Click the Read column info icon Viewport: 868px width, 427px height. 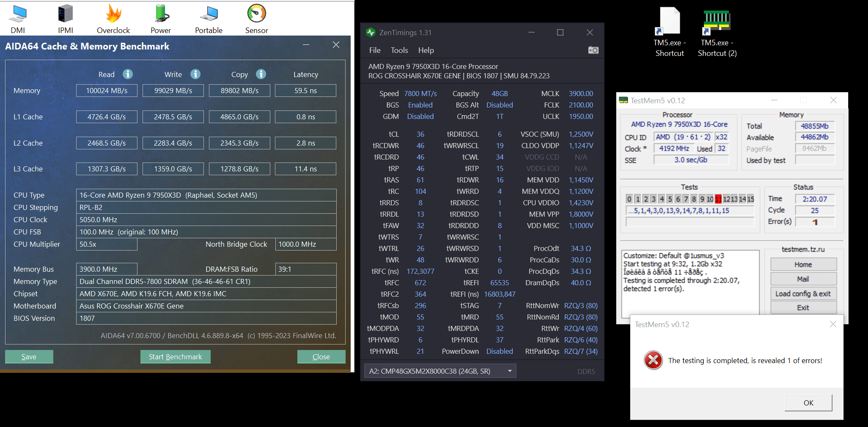(x=128, y=74)
